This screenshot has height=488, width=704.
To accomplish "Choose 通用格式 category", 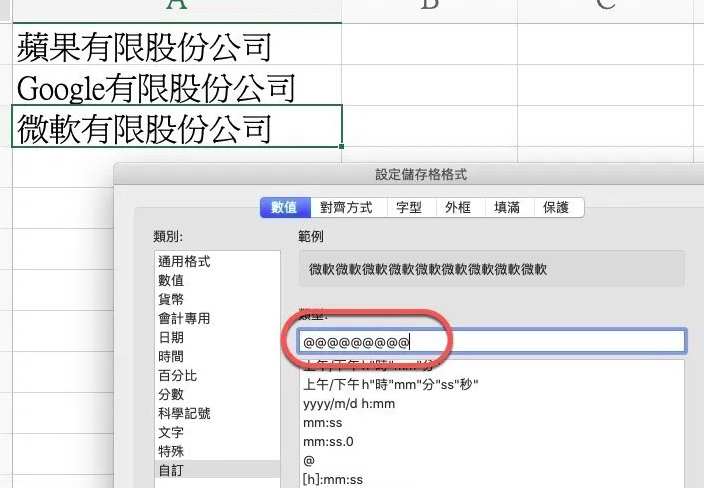I will point(217,261).
